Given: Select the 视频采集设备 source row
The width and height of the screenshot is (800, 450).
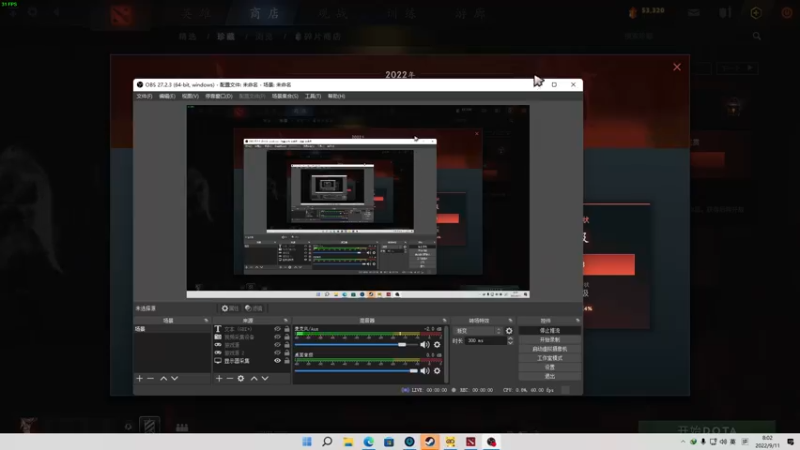Looking at the screenshot, I should 252,337.
